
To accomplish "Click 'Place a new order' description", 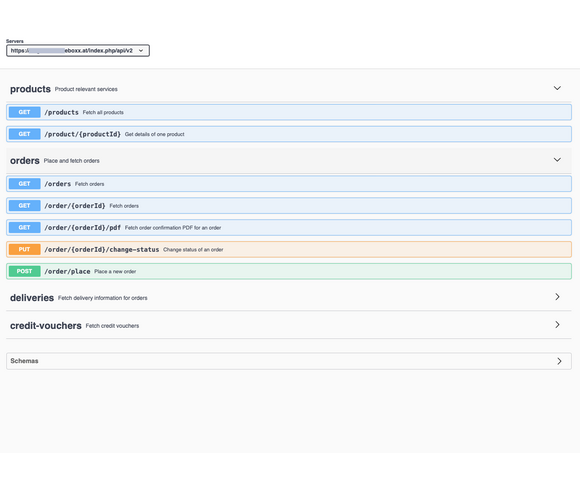I will click(115, 271).
